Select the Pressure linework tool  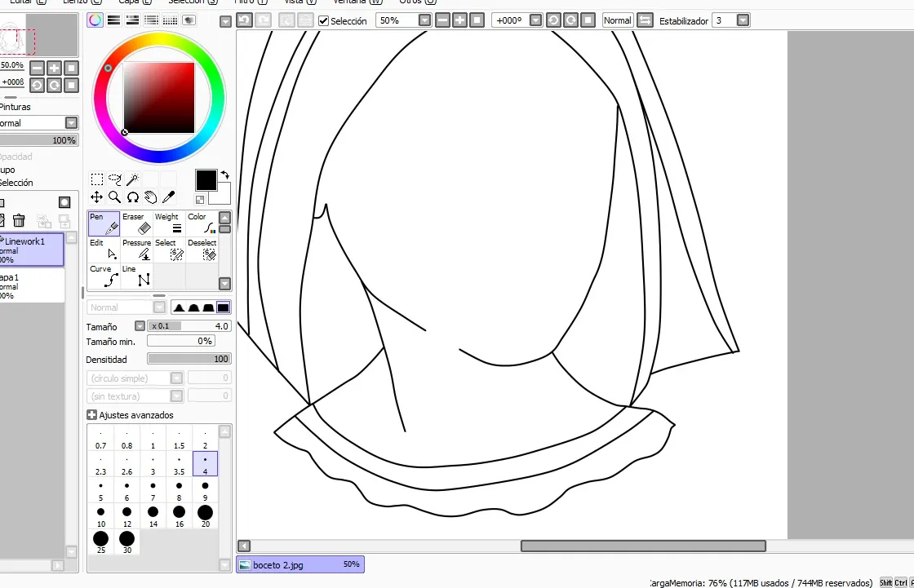click(137, 250)
